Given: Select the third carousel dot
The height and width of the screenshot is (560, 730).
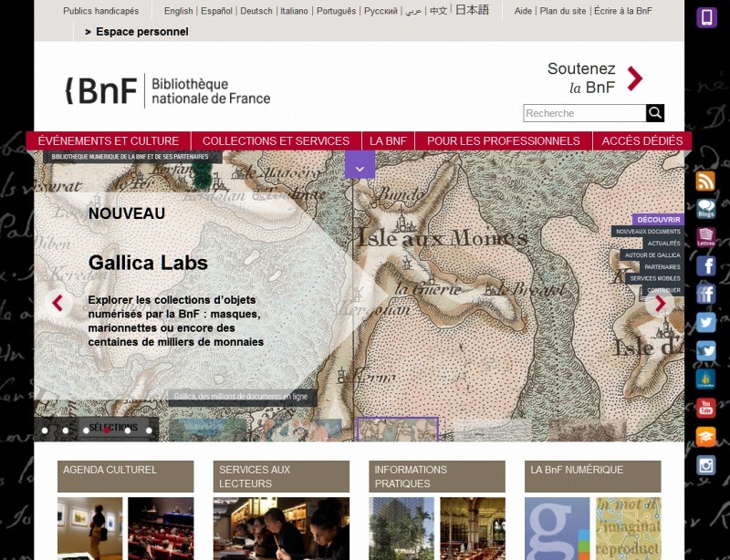Looking at the screenshot, I should pyautogui.click(x=86, y=430).
